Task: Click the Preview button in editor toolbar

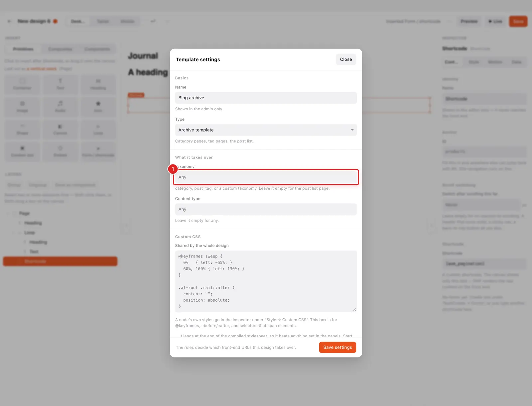Action: click(x=469, y=21)
